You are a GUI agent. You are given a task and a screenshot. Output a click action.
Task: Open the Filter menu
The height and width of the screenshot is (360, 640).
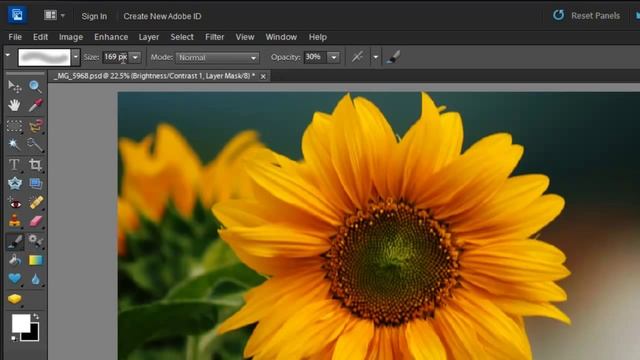coord(214,37)
